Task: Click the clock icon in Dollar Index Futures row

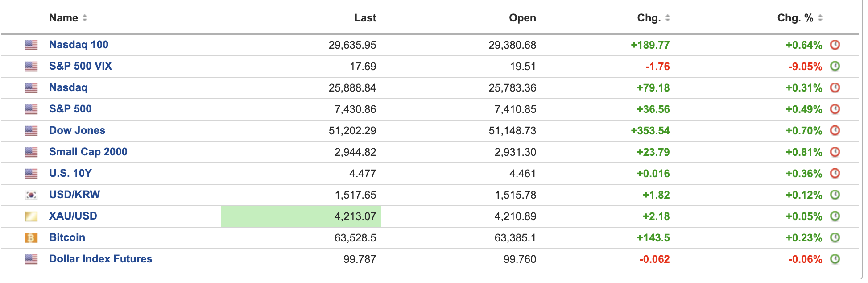Action: pos(835,259)
